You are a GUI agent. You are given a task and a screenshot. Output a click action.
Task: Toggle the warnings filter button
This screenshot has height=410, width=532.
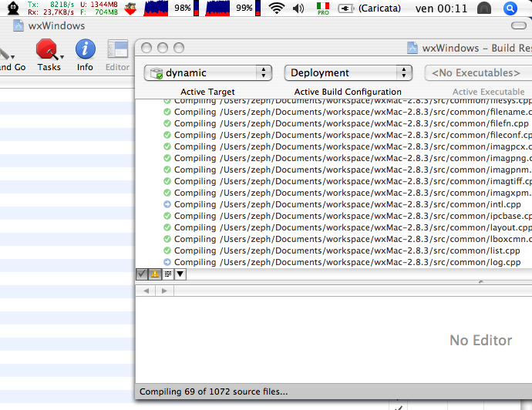154,274
